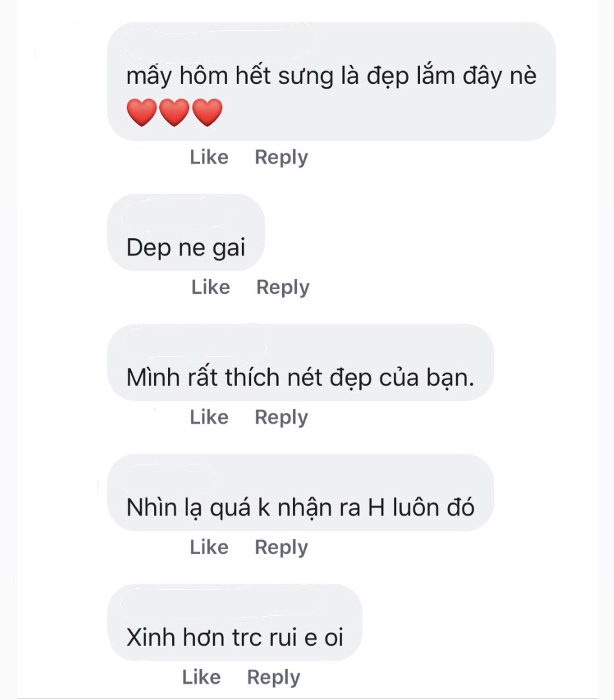Like the comment "Nhìn lạ quá k nhận ra H"

208,547
